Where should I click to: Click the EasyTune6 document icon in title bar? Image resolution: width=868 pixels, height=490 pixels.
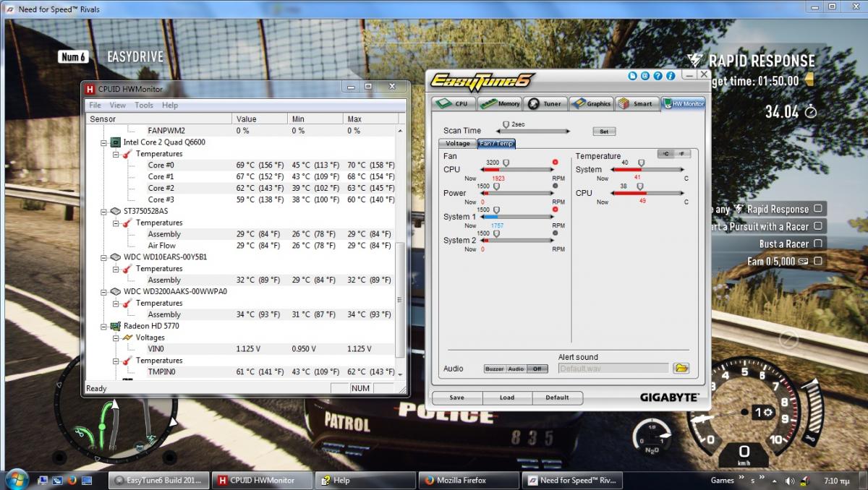coord(633,75)
